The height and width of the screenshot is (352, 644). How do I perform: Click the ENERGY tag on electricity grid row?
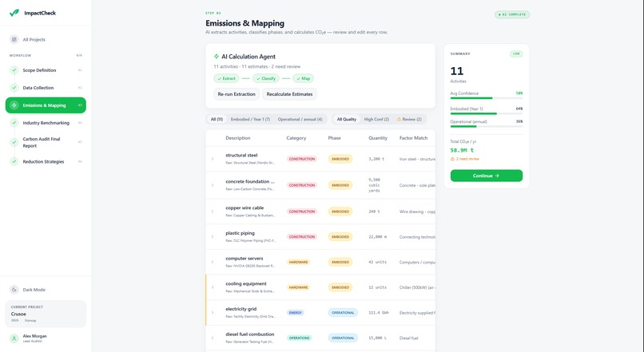tap(296, 313)
